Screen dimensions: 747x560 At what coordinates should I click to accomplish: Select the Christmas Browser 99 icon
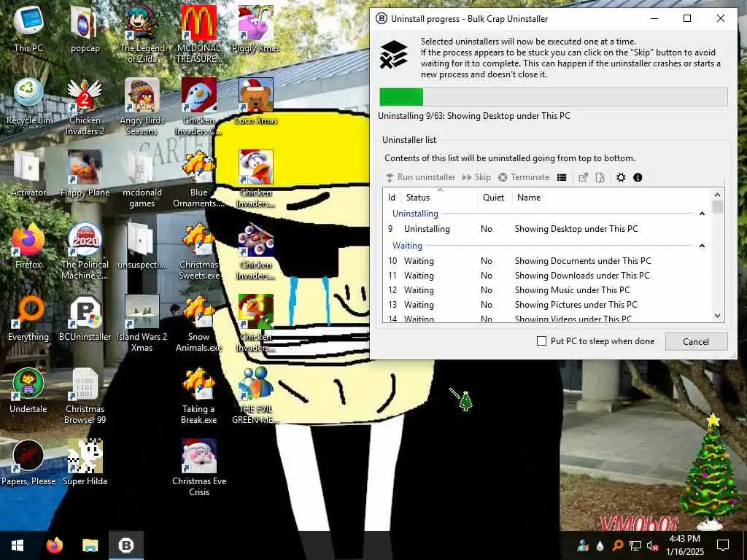click(85, 396)
